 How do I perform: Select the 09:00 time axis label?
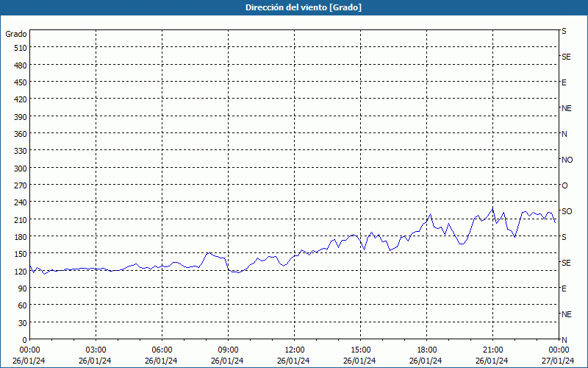click(x=228, y=350)
